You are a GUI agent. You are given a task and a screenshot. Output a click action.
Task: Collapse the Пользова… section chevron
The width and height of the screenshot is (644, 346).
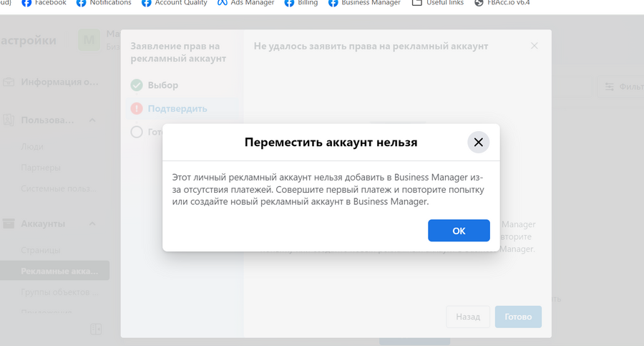[x=92, y=120]
